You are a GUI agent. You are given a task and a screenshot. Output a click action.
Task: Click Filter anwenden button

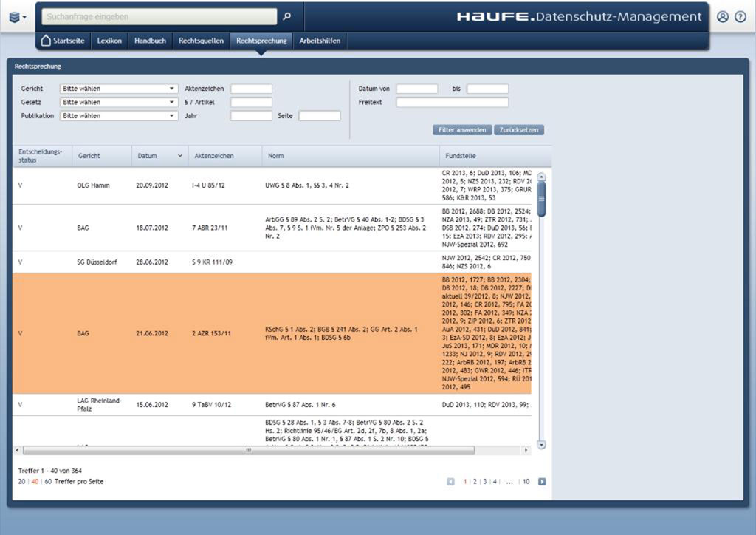(x=462, y=130)
